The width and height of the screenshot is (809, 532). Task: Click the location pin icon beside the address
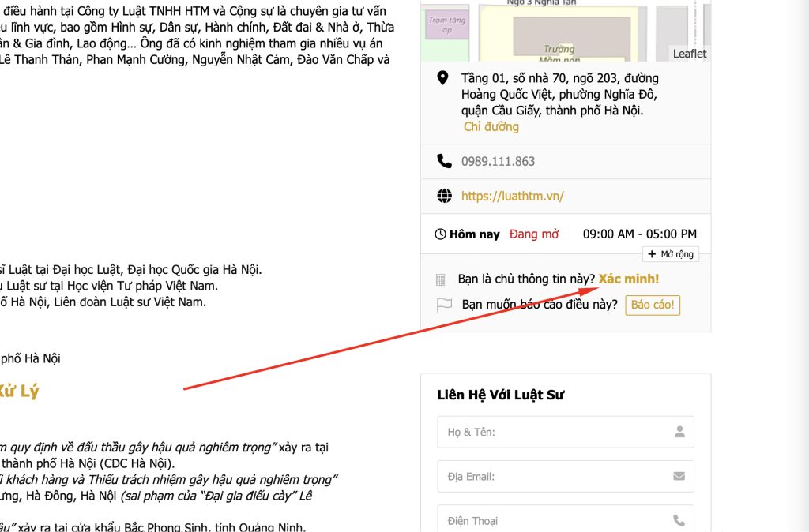click(x=443, y=78)
